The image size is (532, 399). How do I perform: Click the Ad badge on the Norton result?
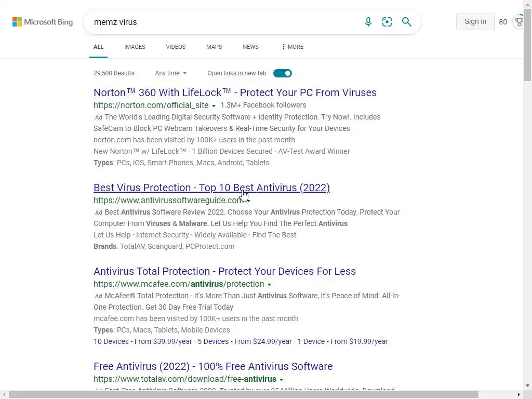98,117
